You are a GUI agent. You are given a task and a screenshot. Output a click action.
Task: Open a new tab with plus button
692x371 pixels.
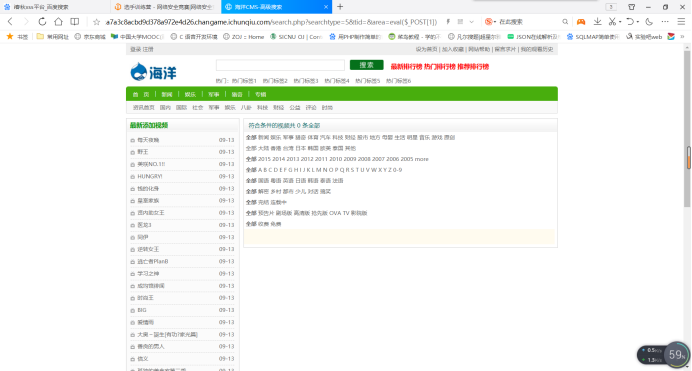(340, 7)
